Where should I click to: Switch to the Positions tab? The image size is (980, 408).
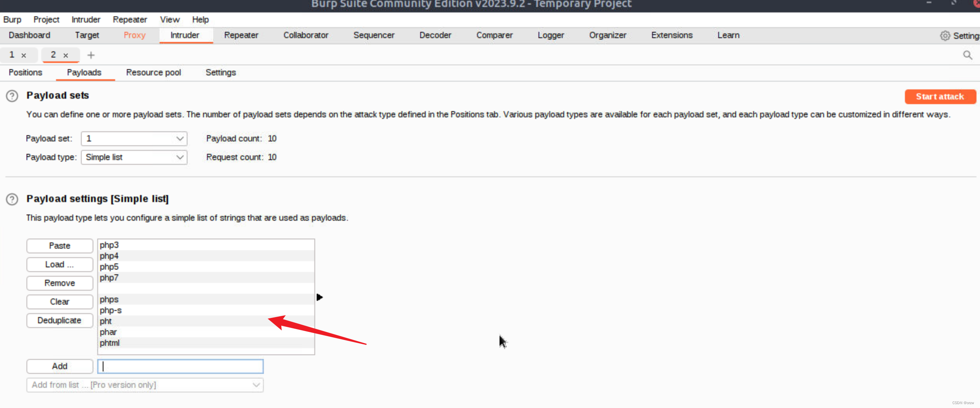25,72
